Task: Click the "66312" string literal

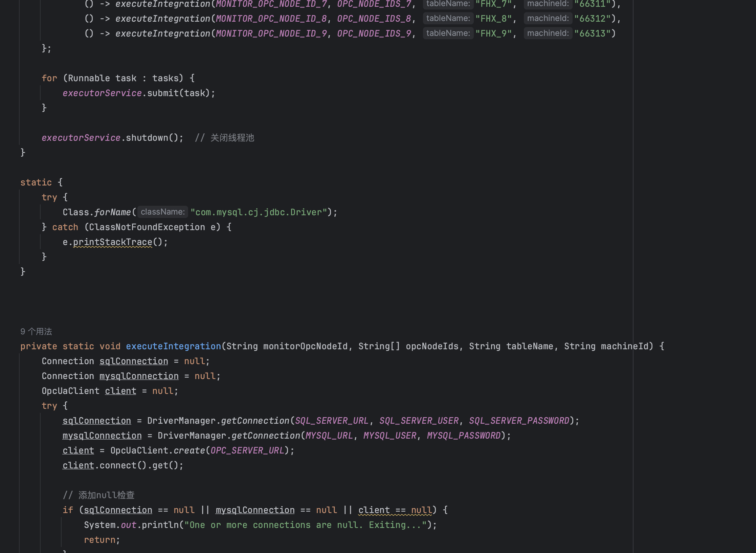Action: pyautogui.click(x=593, y=19)
